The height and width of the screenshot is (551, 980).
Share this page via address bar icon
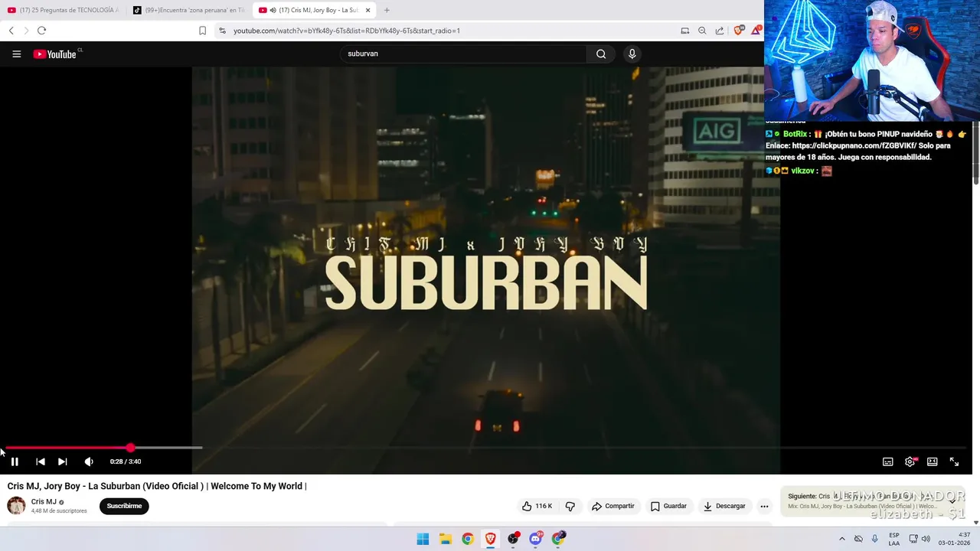point(720,31)
